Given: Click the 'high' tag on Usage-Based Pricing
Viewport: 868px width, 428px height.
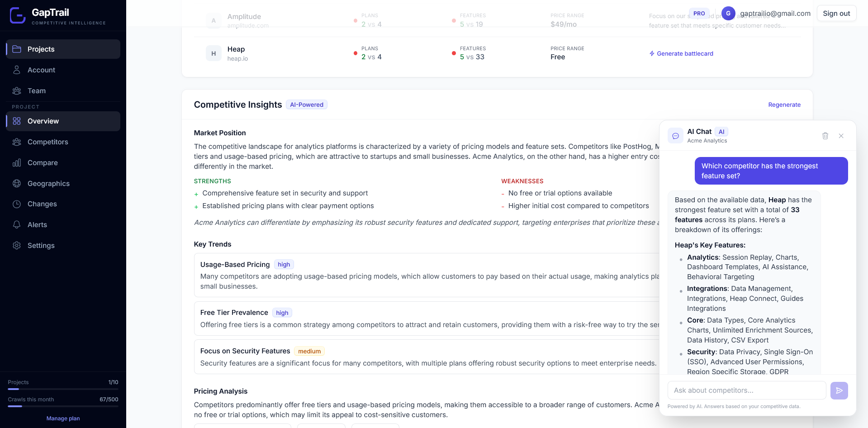Looking at the screenshot, I should tap(284, 264).
